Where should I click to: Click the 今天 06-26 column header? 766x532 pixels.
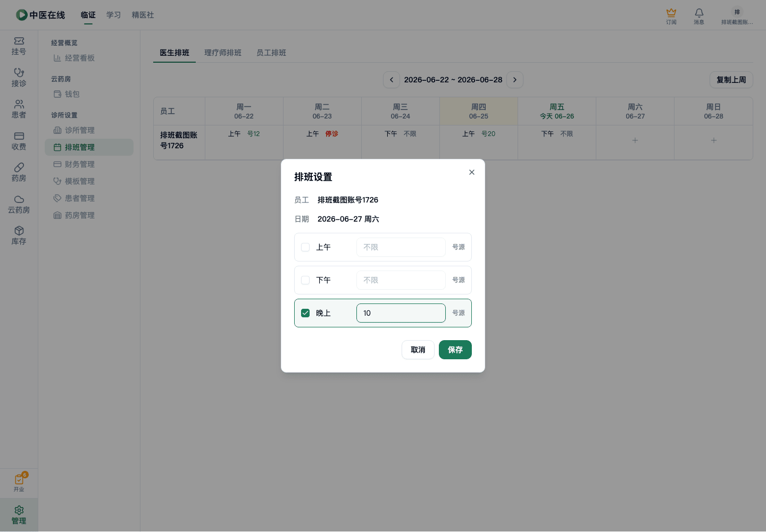point(557,111)
